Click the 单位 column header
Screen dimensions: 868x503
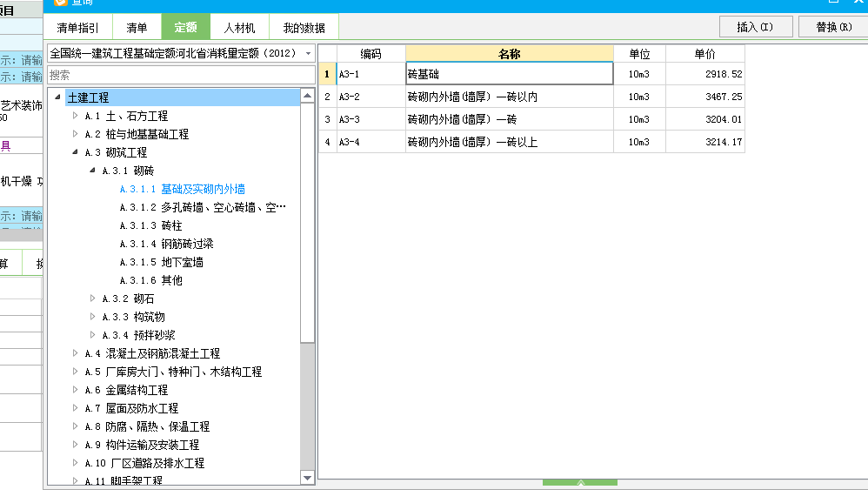click(x=639, y=54)
